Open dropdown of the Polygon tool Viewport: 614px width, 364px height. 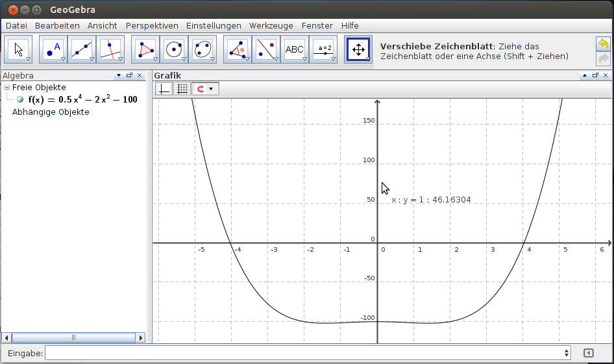(x=156, y=59)
